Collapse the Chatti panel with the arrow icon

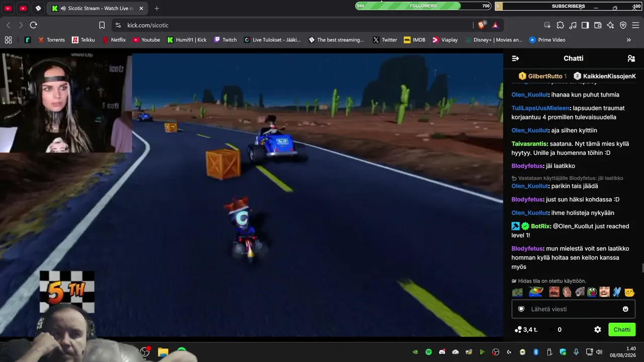pyautogui.click(x=515, y=58)
